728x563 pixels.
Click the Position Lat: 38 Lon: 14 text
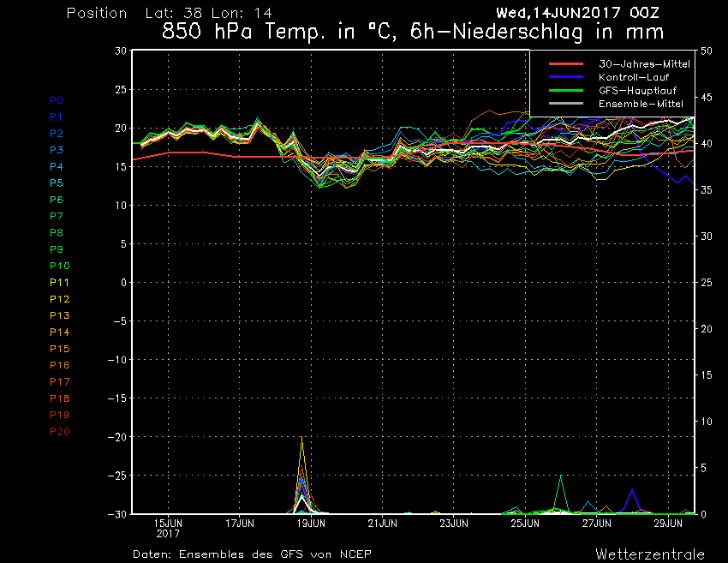(x=170, y=13)
